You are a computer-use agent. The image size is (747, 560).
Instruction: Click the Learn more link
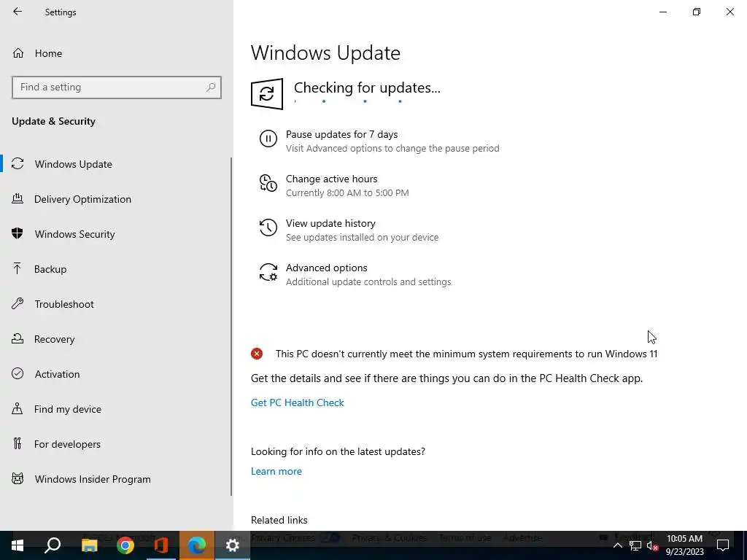pyautogui.click(x=276, y=471)
